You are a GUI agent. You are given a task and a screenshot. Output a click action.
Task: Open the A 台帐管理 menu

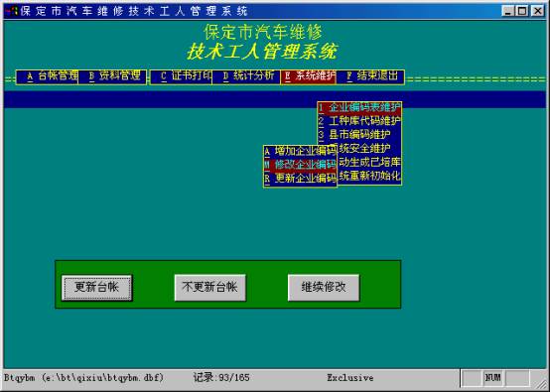(x=48, y=76)
